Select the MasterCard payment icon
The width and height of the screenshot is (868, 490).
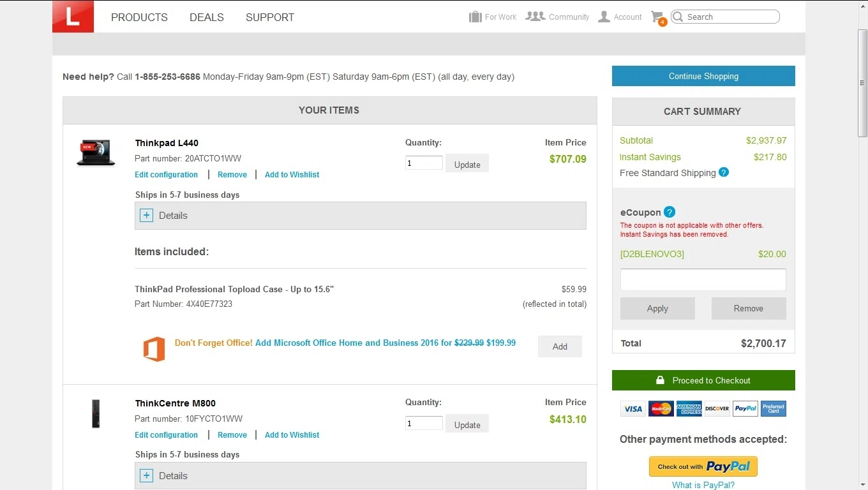click(661, 408)
